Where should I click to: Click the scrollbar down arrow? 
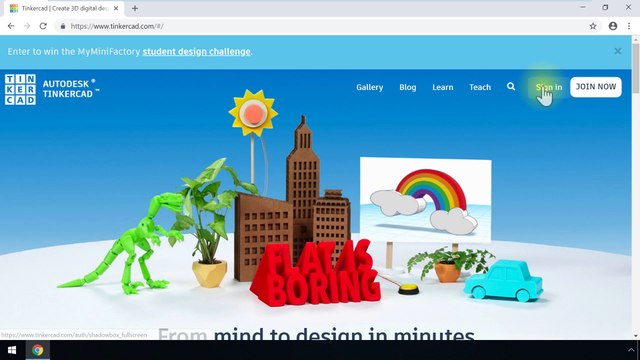(x=636, y=336)
